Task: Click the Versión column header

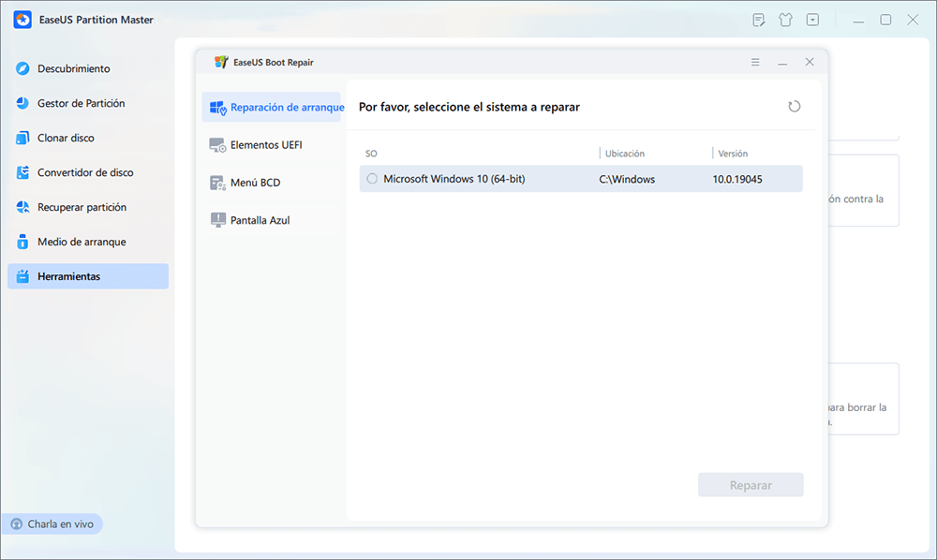Action: click(x=733, y=154)
